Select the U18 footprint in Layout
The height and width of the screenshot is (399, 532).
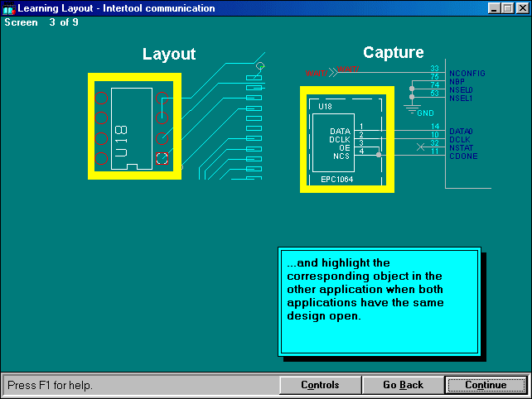[125, 128]
